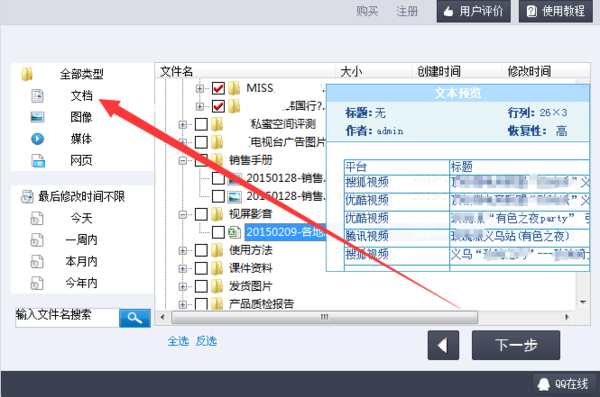Click the folder icon of 视屏影音
The width and height of the screenshot is (600, 397).
pos(217,214)
